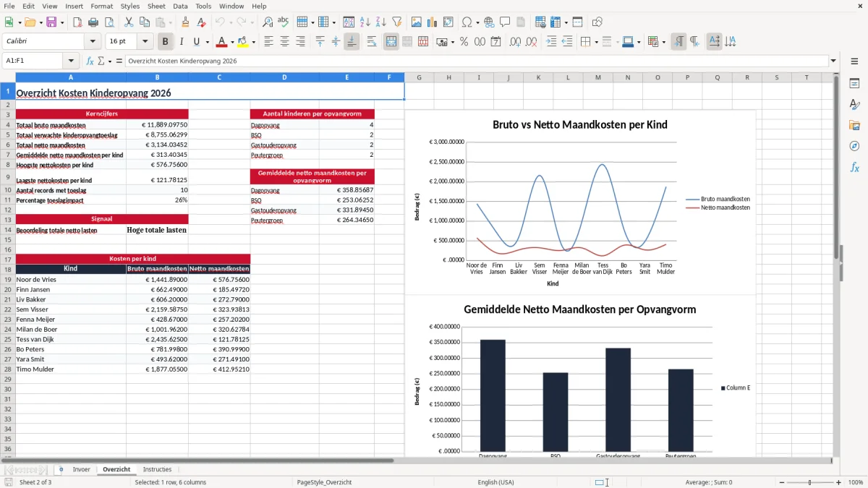
Task: Click into the formula input line
Action: (x=476, y=61)
